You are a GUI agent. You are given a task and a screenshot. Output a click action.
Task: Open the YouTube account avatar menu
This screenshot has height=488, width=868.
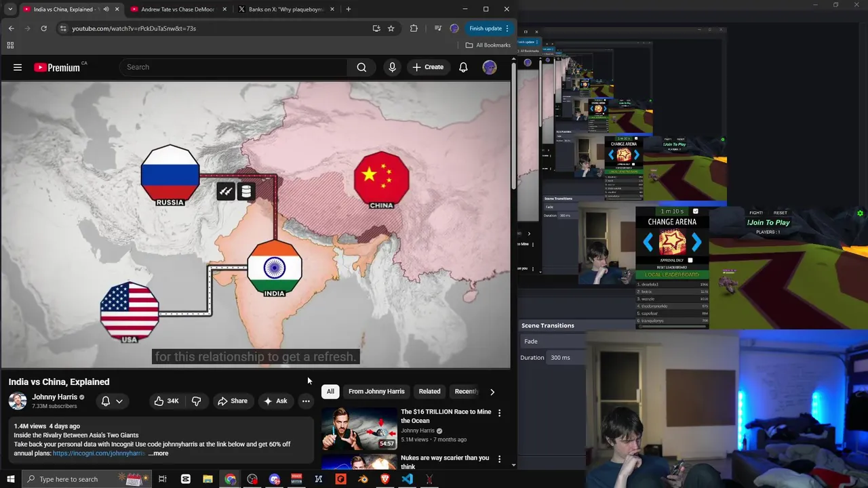pyautogui.click(x=490, y=67)
